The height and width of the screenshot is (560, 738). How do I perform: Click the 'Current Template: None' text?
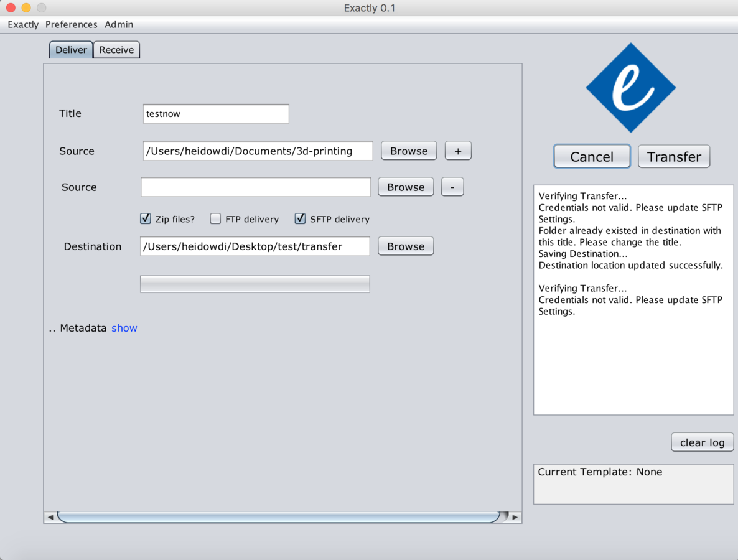pyautogui.click(x=600, y=472)
